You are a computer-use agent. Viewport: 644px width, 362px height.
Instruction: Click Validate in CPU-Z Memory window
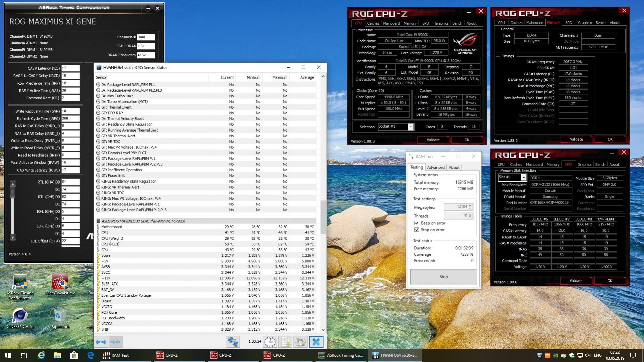click(576, 139)
